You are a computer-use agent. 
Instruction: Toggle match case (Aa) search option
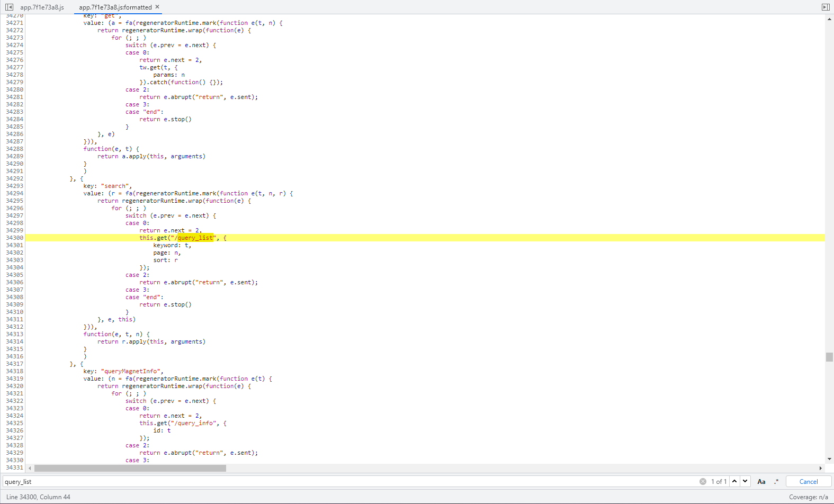pyautogui.click(x=761, y=481)
